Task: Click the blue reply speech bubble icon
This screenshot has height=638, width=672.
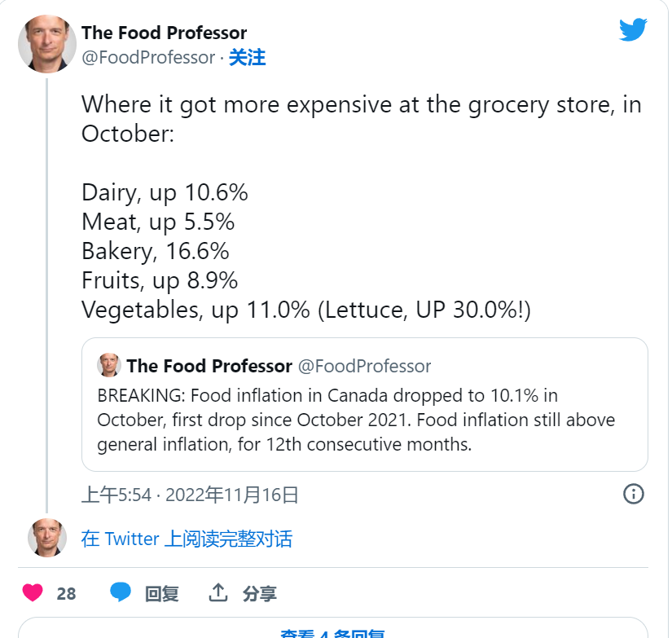Action: click(121, 592)
